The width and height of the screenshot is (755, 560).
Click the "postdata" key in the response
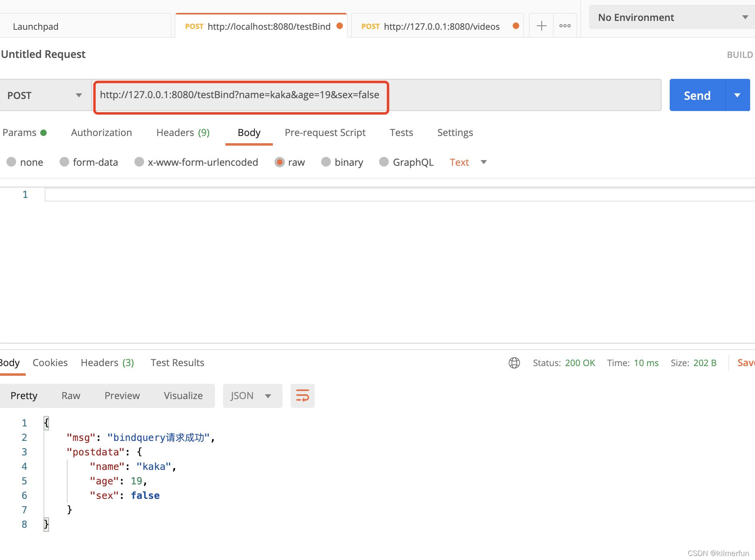coord(96,452)
